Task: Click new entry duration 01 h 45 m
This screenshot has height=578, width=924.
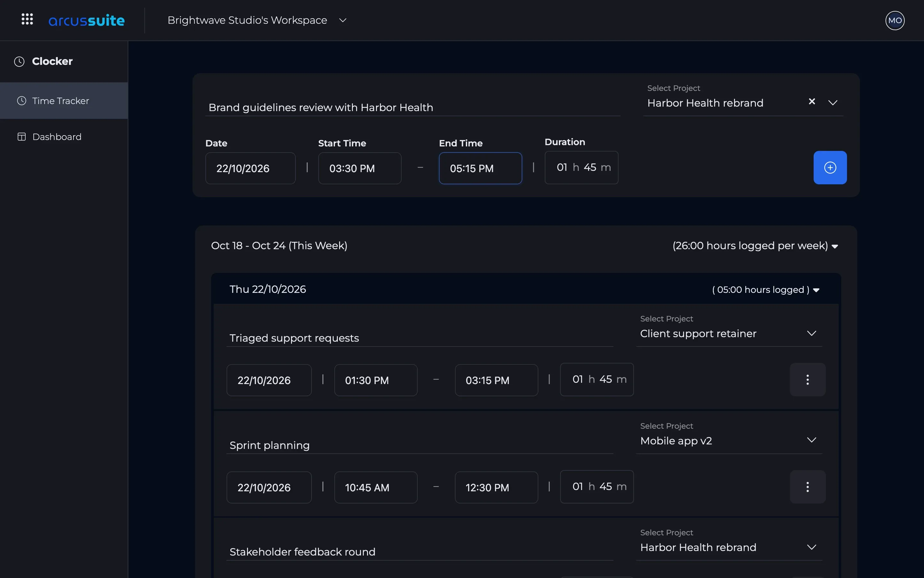Action: 581,167
